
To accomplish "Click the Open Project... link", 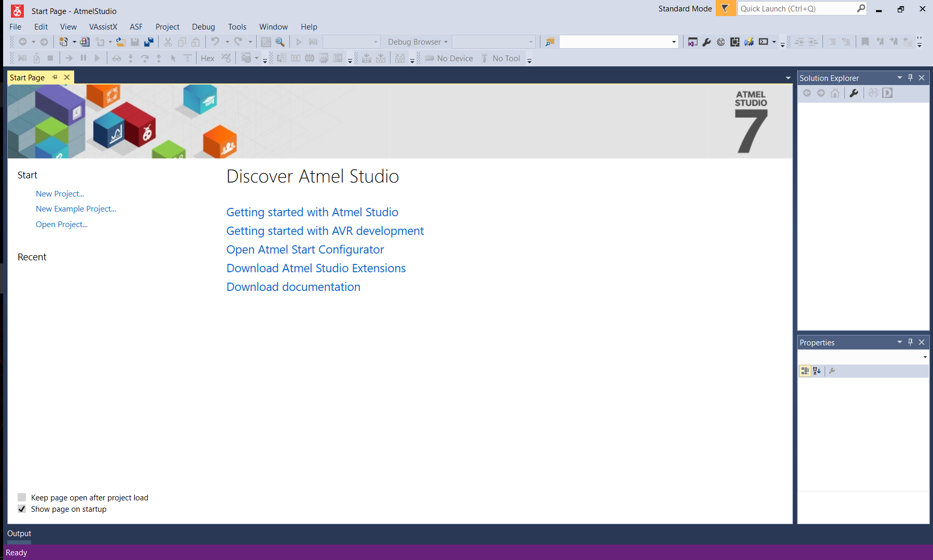I will click(x=61, y=224).
